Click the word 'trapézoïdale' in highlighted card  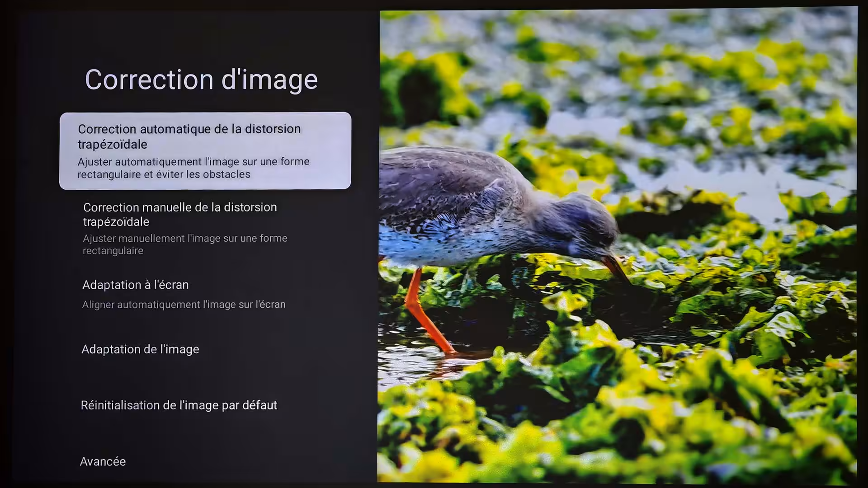(113, 145)
